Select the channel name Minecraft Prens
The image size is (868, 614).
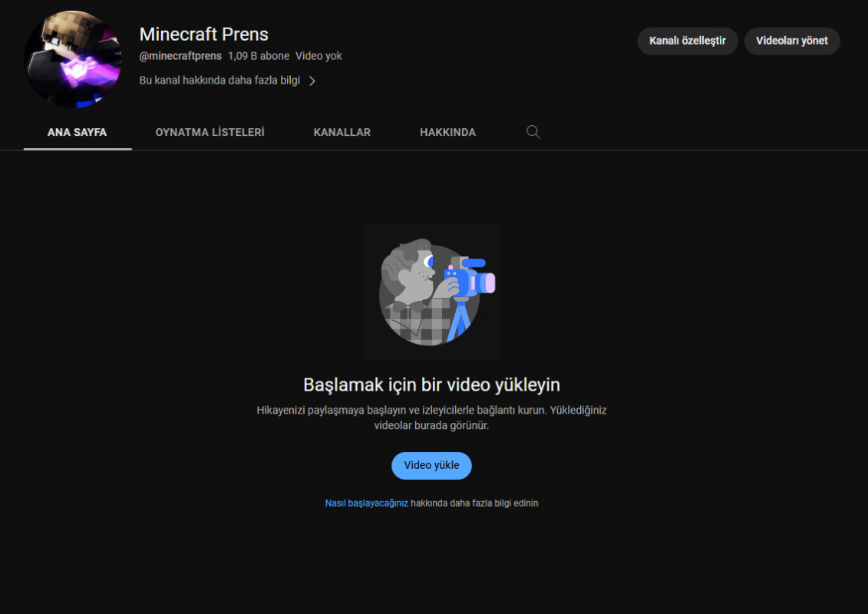click(203, 35)
